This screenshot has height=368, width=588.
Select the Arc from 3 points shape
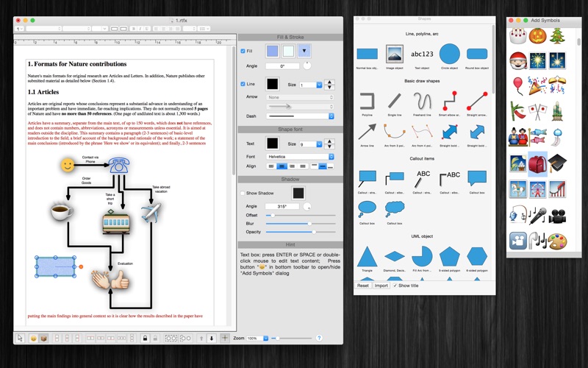[x=395, y=132]
